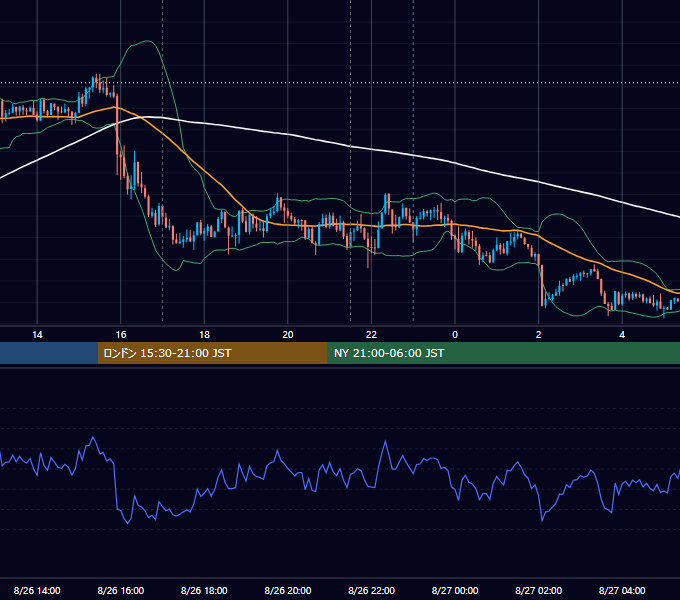
Task: Click the NY 21:00-06:00 JST session bar
Action: coord(503,353)
